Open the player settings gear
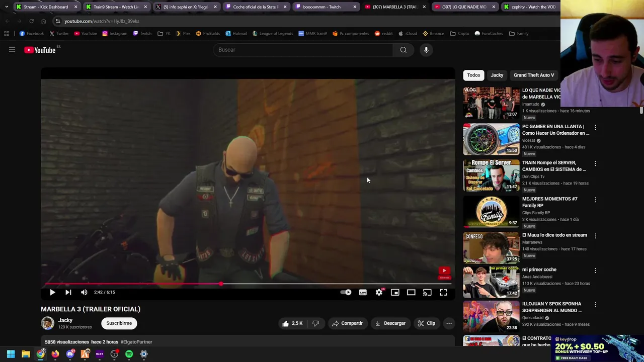 point(379,292)
